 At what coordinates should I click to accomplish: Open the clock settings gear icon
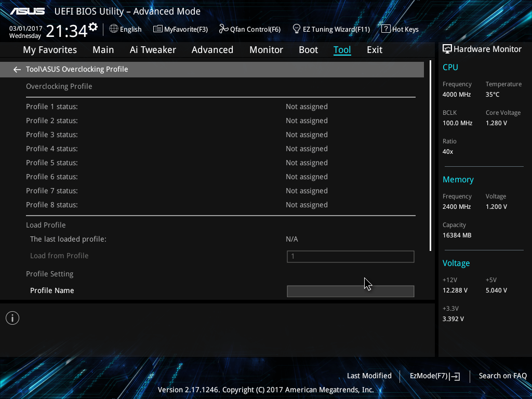click(x=93, y=27)
